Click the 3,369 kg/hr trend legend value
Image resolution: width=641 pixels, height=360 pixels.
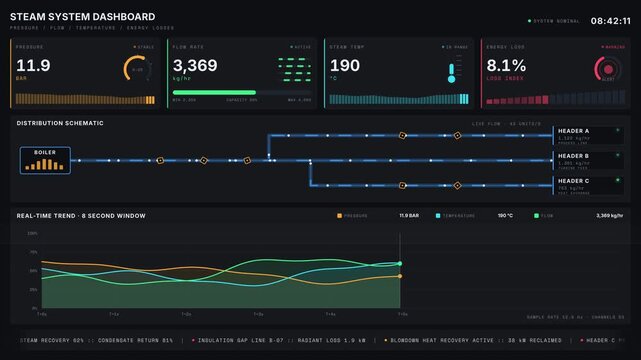pos(610,216)
